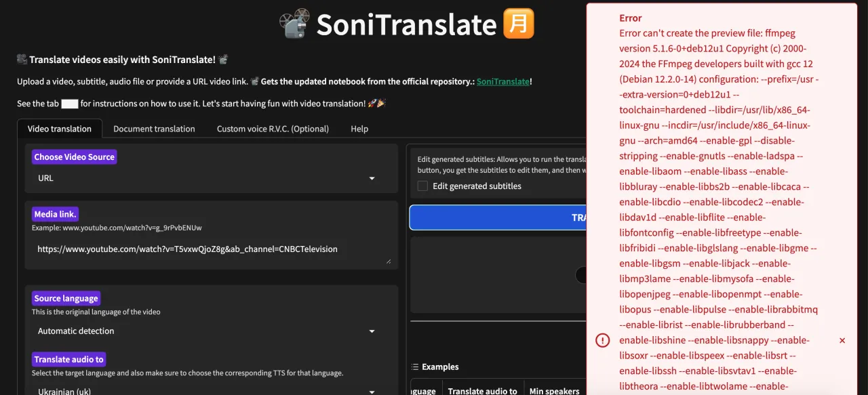The width and height of the screenshot is (868, 395).
Task: Enable the Edit generated subtitles checkbox
Action: coord(422,186)
